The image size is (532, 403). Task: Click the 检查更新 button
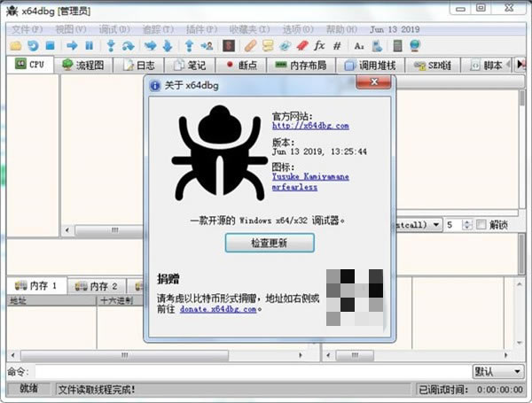tap(270, 243)
